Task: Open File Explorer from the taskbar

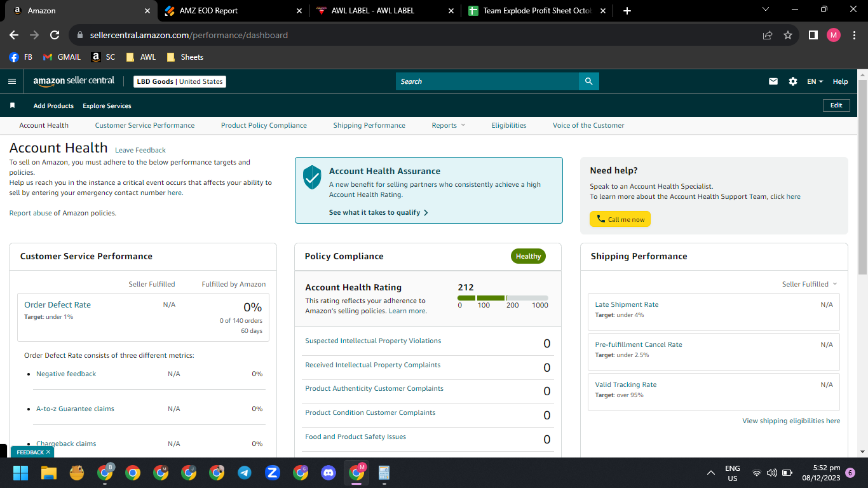Action: click(x=49, y=473)
